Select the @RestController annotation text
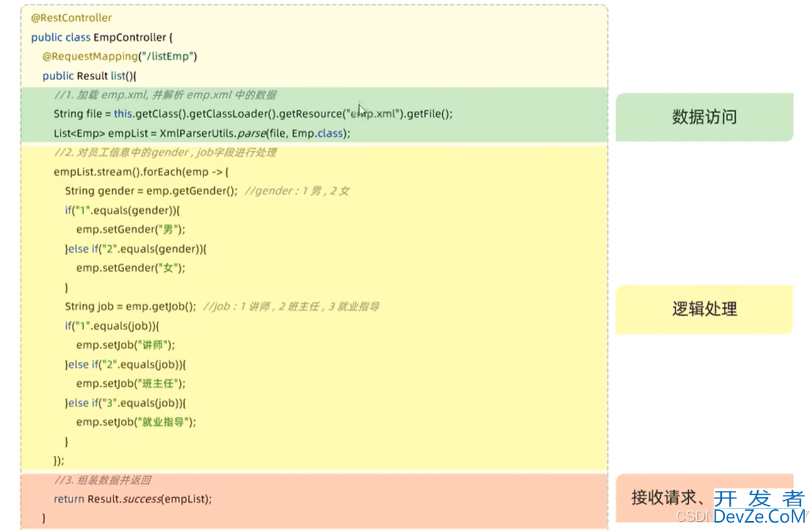This screenshot has width=812, height=530. click(72, 18)
